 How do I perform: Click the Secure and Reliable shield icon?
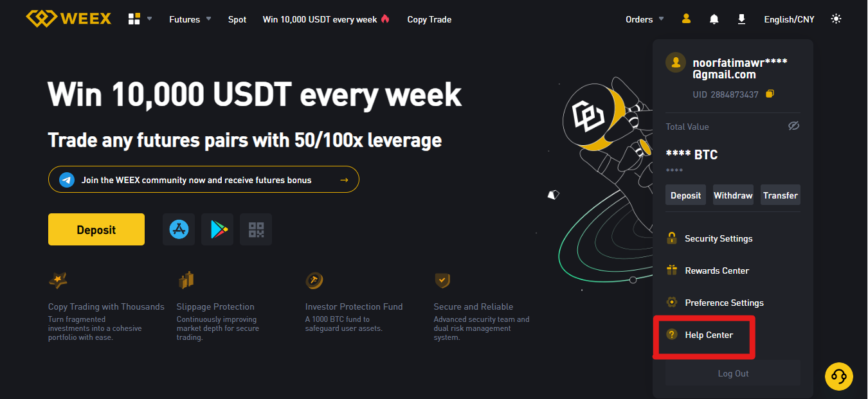442,280
